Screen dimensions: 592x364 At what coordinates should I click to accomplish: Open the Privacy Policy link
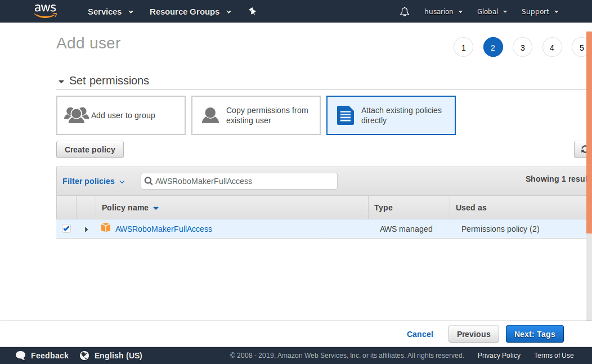(x=499, y=356)
